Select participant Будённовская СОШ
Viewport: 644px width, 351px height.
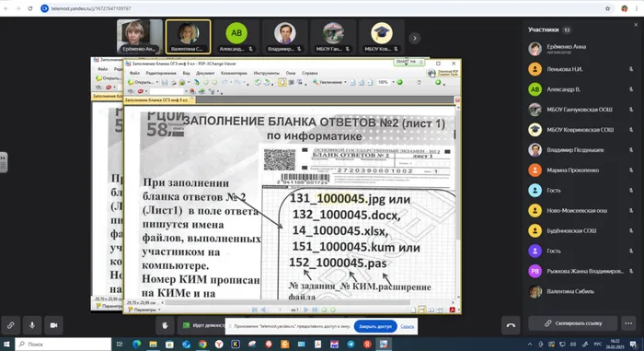(581, 230)
